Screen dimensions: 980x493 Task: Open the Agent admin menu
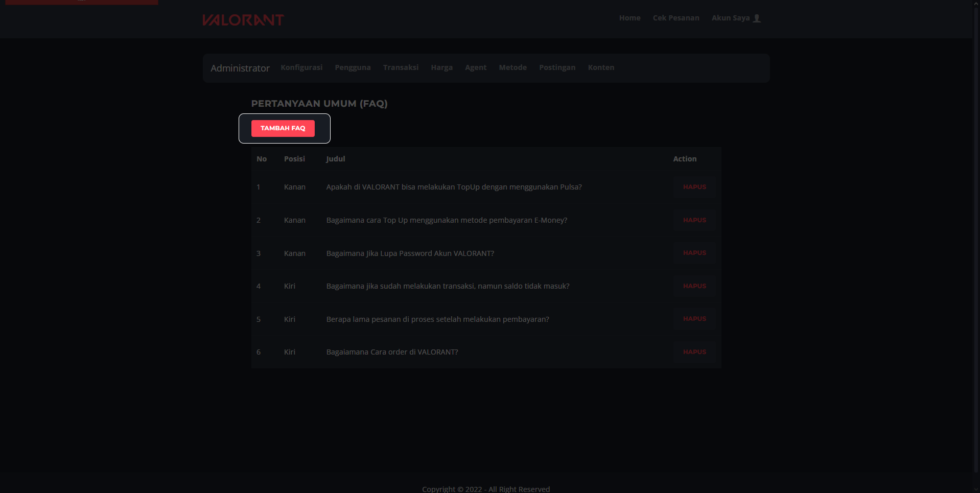click(476, 67)
